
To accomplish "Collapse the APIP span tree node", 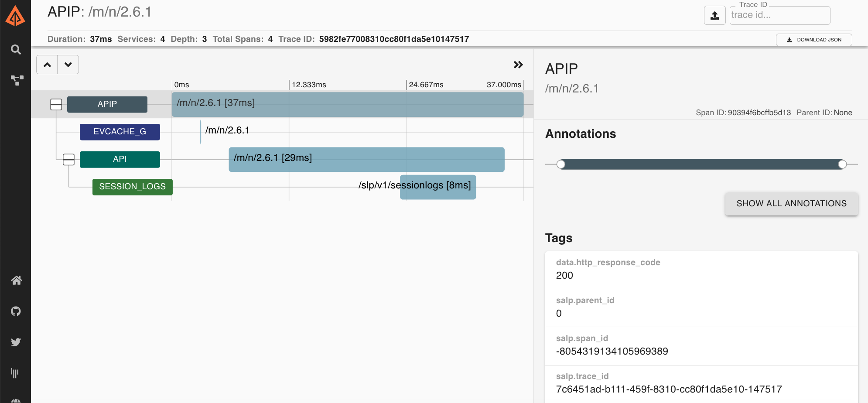I will point(56,105).
